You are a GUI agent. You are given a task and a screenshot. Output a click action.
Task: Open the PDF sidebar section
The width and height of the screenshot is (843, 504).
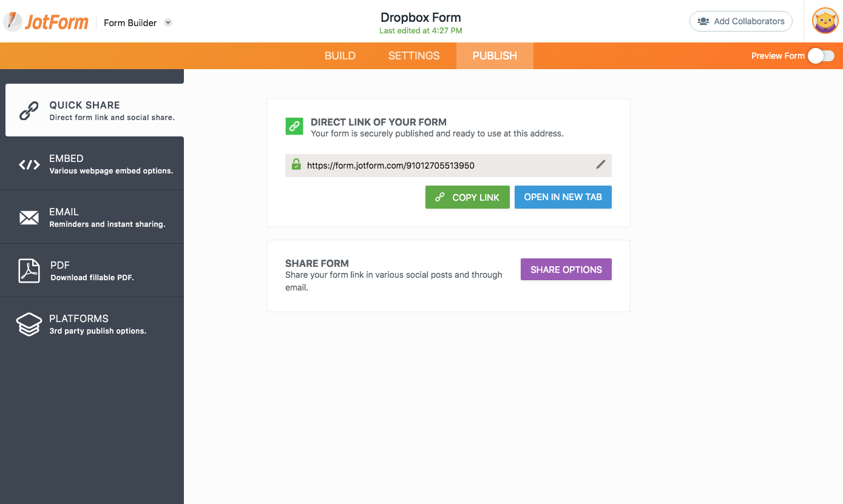(x=92, y=270)
